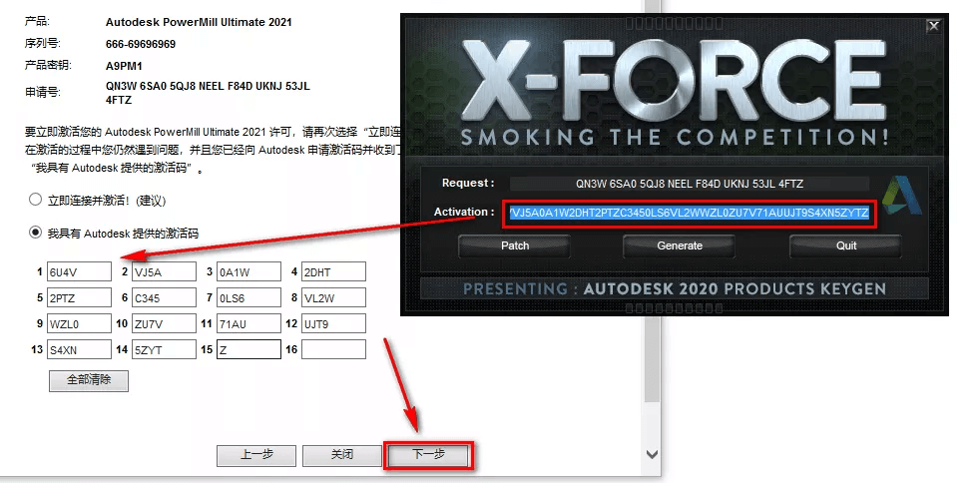Proceed with the 下一步 button
This screenshot has width=980, height=483.
[x=428, y=455]
